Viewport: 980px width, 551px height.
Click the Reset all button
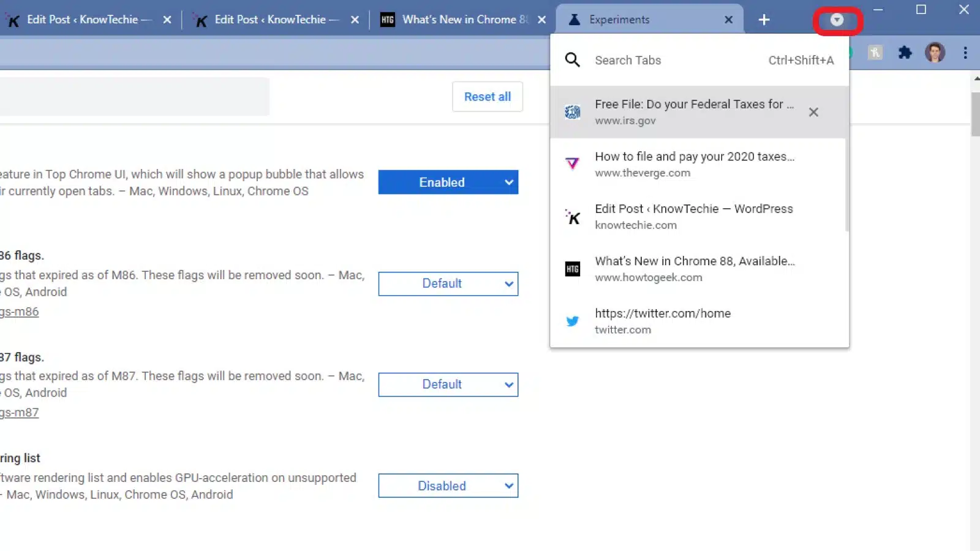click(487, 96)
